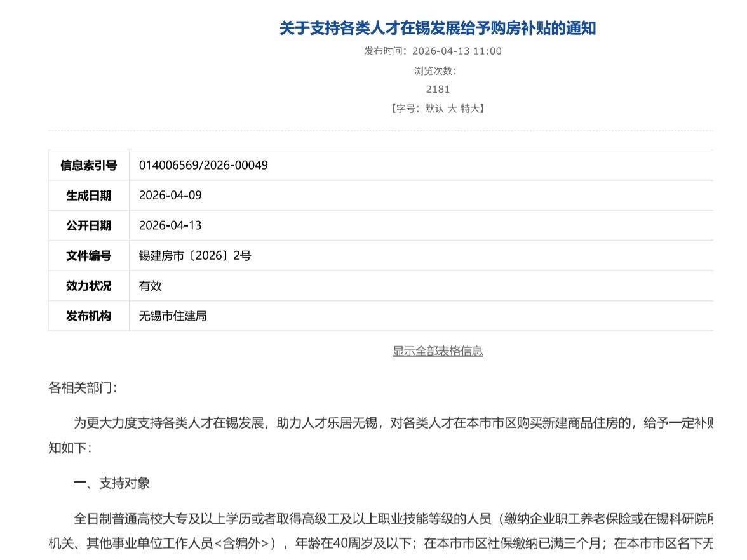Click the view count 2181
Viewport: 747px width, 560px height.
[438, 90]
